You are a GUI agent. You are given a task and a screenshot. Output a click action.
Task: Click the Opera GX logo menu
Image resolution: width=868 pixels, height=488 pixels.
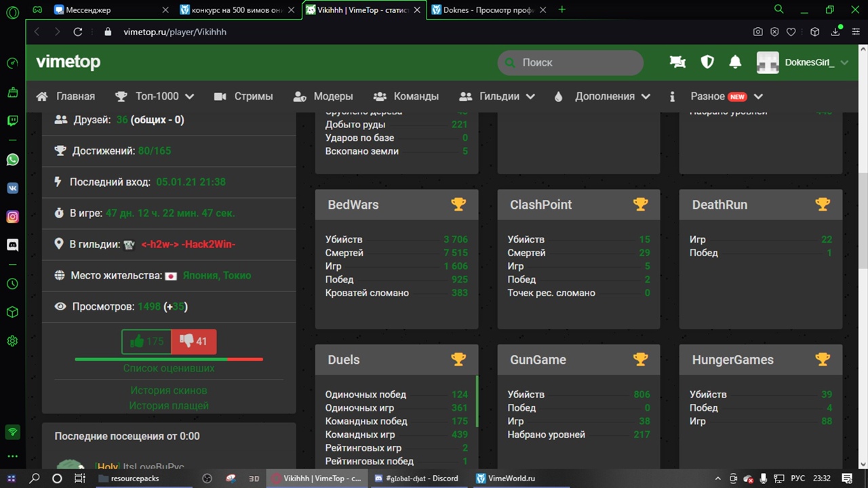(12, 12)
